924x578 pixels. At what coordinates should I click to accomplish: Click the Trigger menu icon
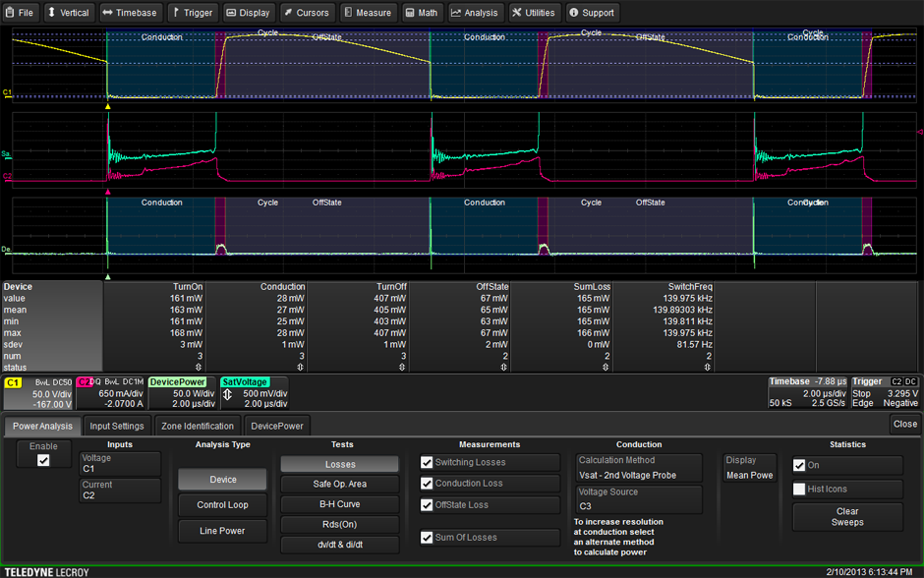click(x=178, y=13)
